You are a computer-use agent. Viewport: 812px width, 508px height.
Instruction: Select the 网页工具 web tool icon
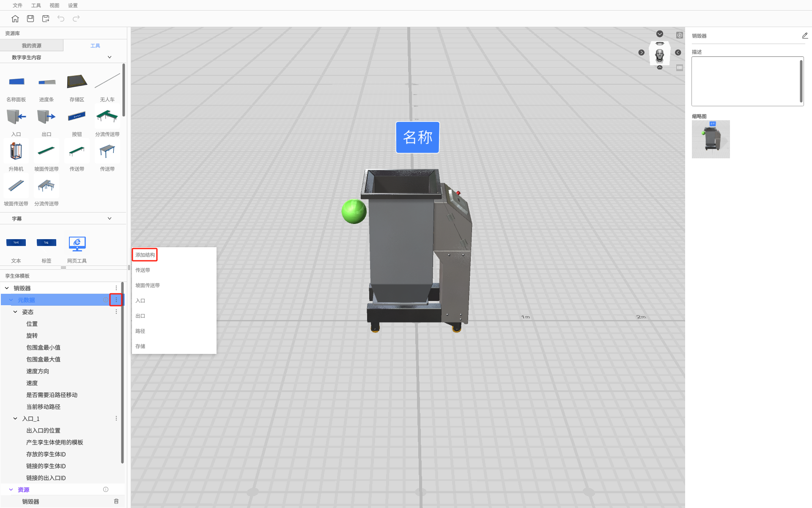[x=77, y=244]
